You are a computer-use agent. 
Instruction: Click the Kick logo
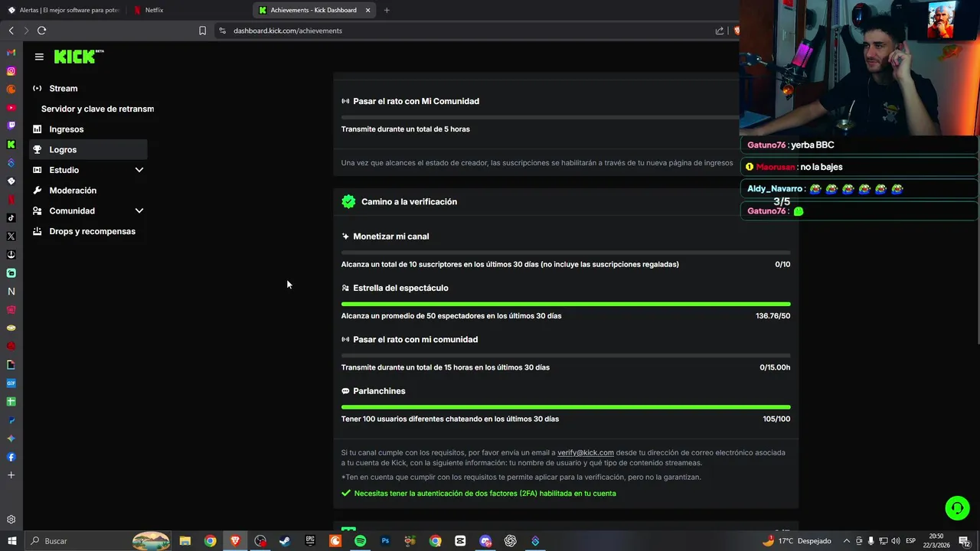[x=79, y=57]
